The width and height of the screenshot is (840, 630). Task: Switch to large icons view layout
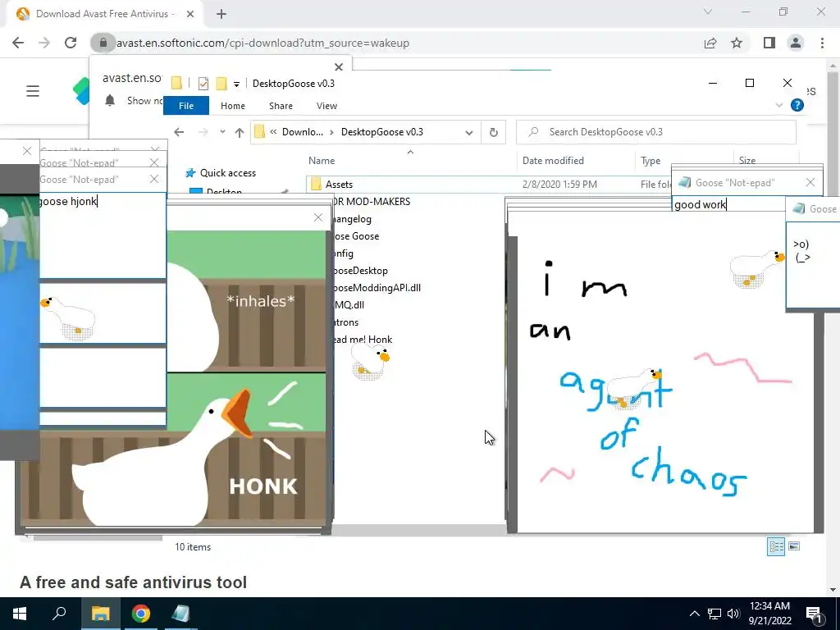(x=794, y=546)
